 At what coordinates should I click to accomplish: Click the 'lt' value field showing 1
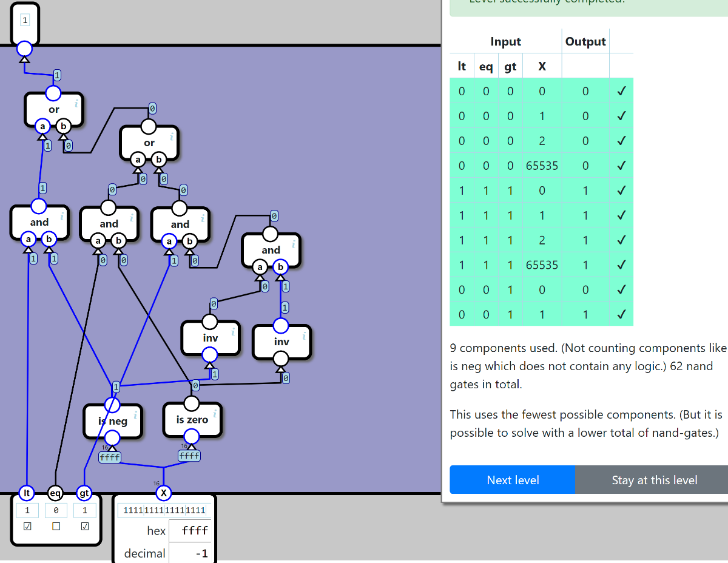click(27, 511)
